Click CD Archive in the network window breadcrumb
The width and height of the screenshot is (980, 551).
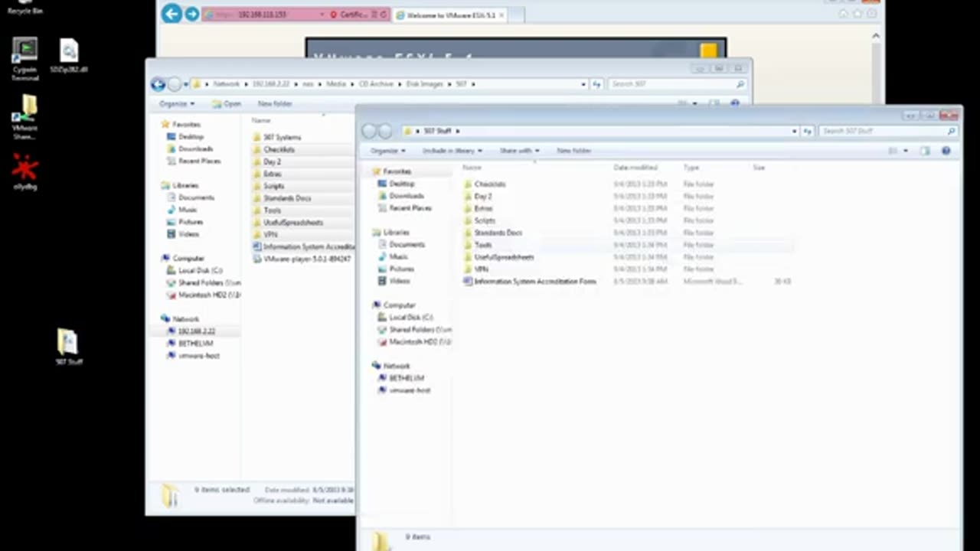click(377, 84)
